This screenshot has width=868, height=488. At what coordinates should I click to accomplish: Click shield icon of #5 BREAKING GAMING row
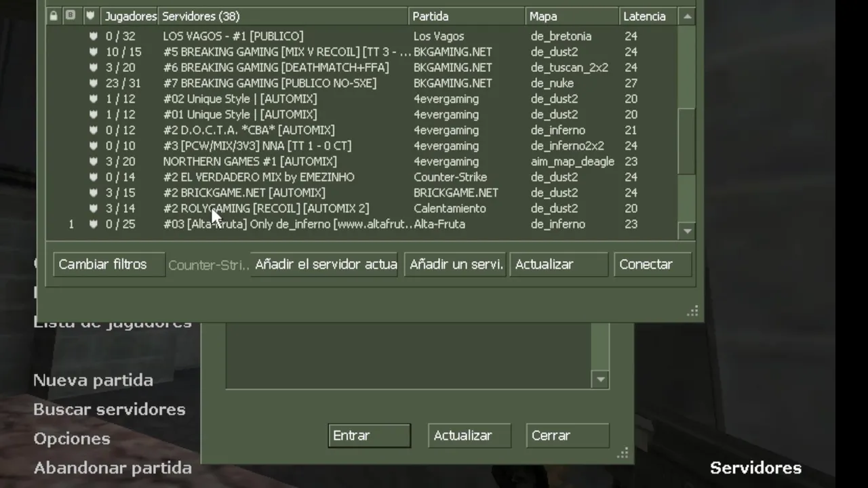point(94,52)
